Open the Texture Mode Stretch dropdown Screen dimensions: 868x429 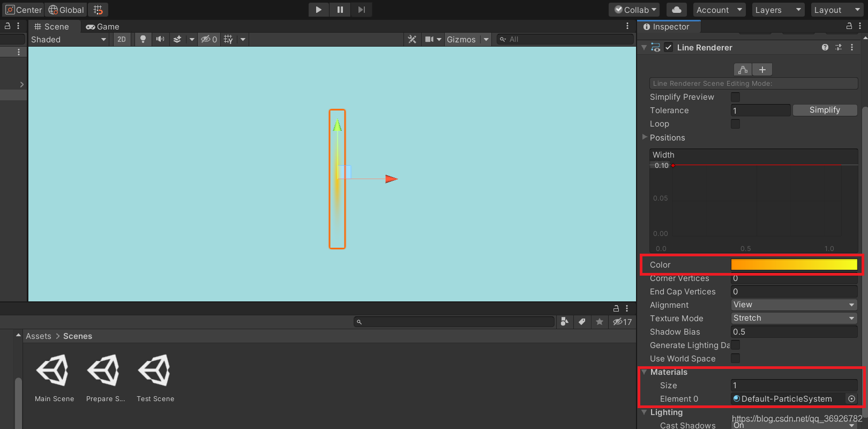click(x=794, y=318)
